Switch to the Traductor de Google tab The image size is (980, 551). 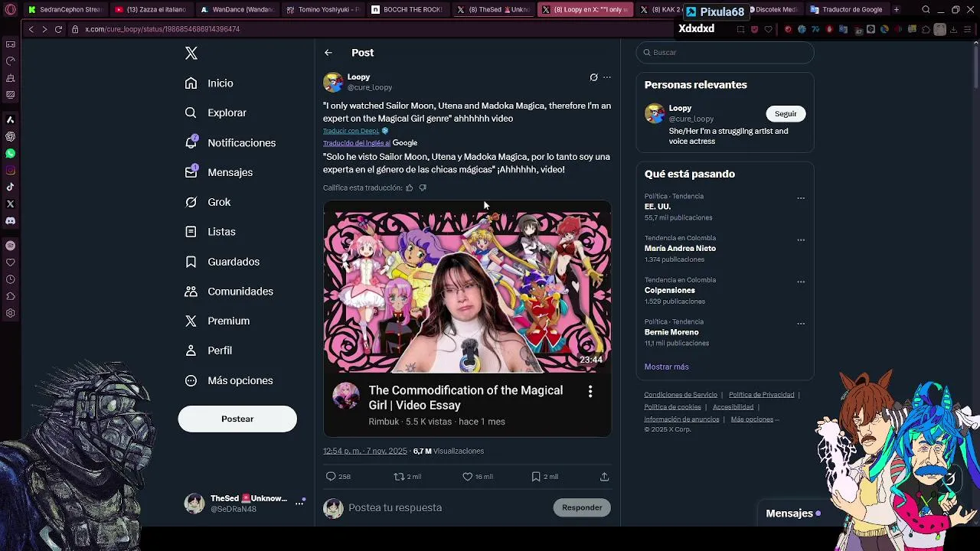click(847, 10)
